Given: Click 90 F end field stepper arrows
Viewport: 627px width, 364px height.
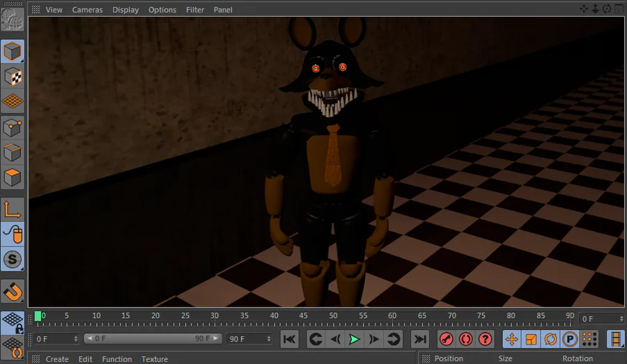Looking at the screenshot, I should (269, 339).
